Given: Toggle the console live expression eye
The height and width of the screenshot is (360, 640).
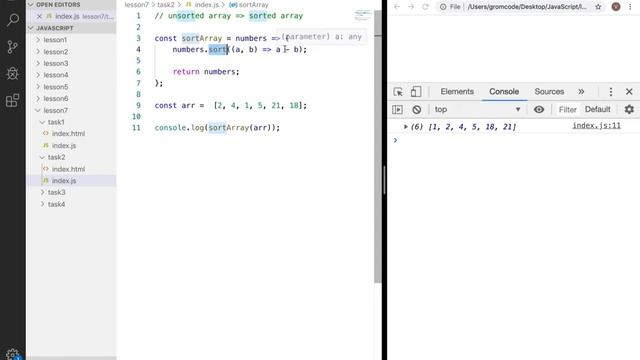Looking at the screenshot, I should coord(539,109).
